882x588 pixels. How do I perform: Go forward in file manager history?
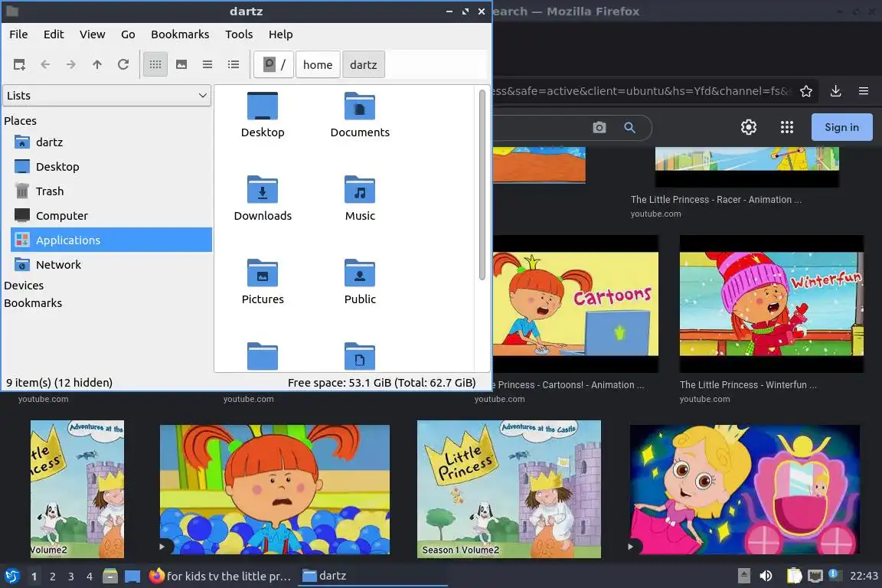71,65
